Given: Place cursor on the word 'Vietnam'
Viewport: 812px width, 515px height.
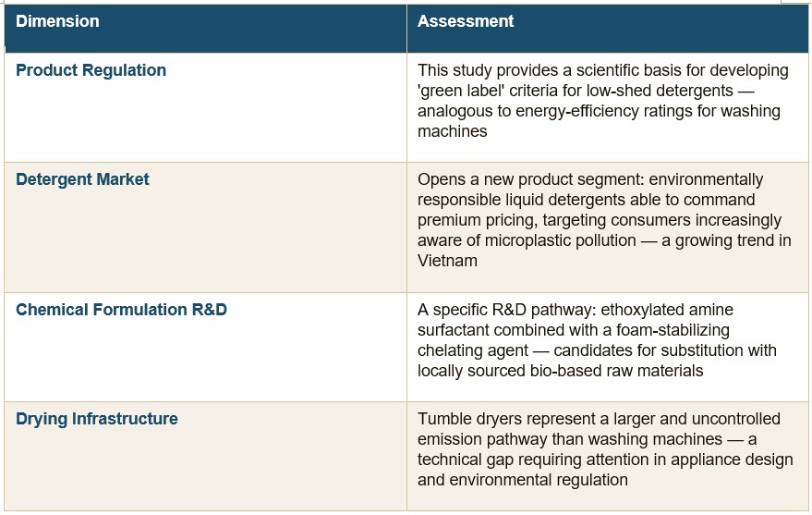Looking at the screenshot, I should 448,261.
